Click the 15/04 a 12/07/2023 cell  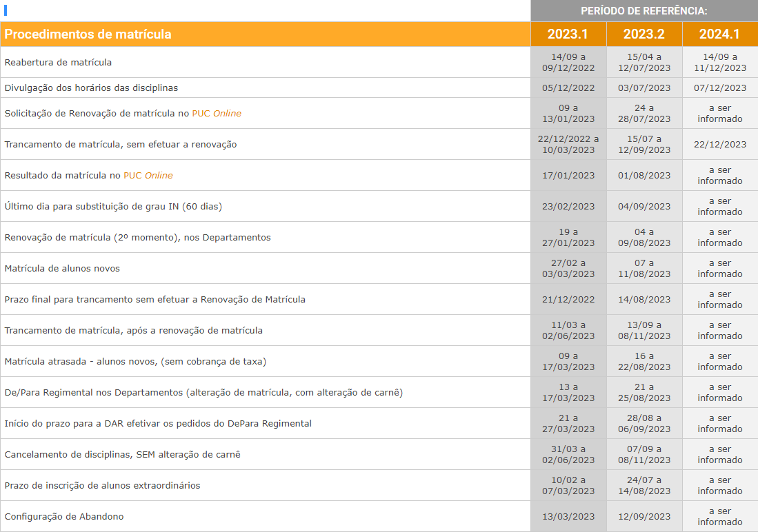pyautogui.click(x=644, y=62)
